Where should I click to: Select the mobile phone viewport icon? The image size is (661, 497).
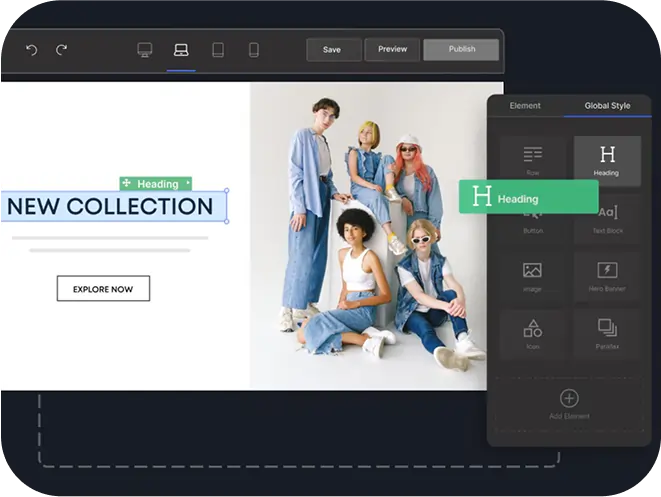[x=254, y=50]
